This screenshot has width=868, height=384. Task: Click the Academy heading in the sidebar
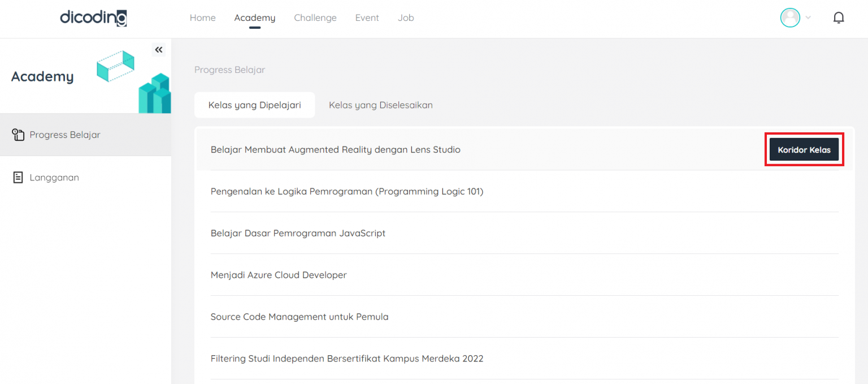click(42, 76)
